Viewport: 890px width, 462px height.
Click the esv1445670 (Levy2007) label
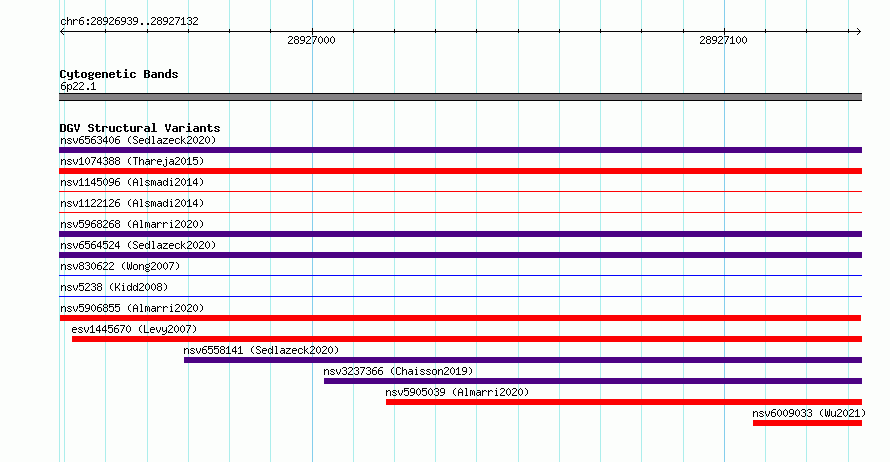point(135,329)
